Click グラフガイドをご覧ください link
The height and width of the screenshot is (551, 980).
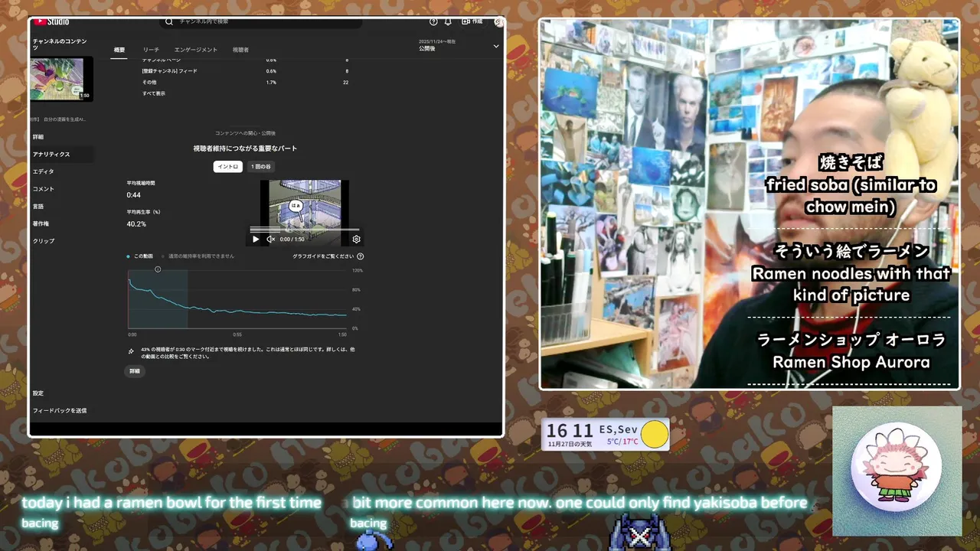[x=323, y=256]
